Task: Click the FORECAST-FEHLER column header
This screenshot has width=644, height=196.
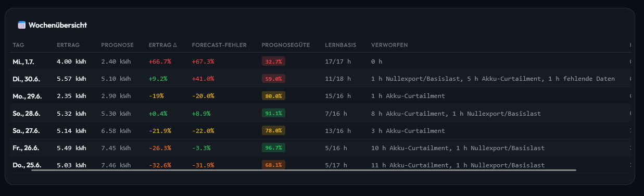Action: click(219, 45)
